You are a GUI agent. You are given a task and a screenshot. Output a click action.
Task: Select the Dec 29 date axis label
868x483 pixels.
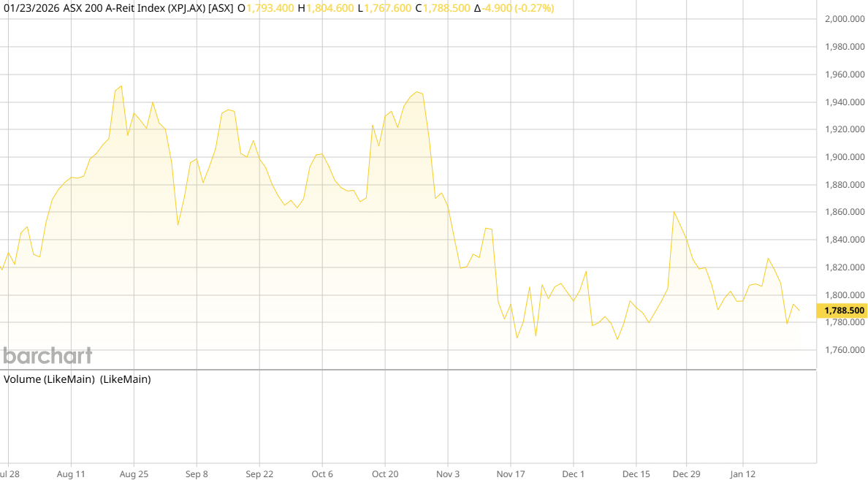686,474
